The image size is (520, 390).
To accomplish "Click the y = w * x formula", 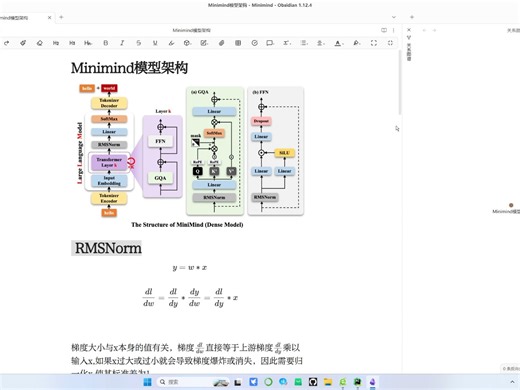I will (189, 267).
